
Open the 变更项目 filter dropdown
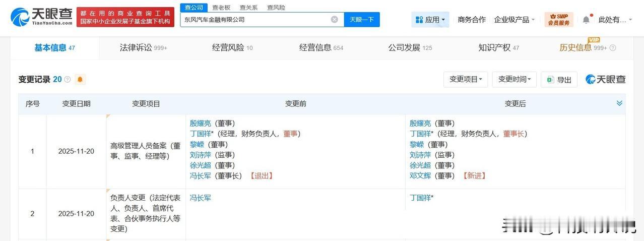click(x=466, y=79)
